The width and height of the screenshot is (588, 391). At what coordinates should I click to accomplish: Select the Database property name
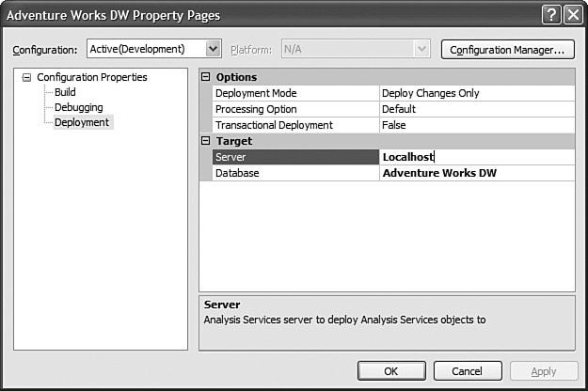(x=295, y=173)
